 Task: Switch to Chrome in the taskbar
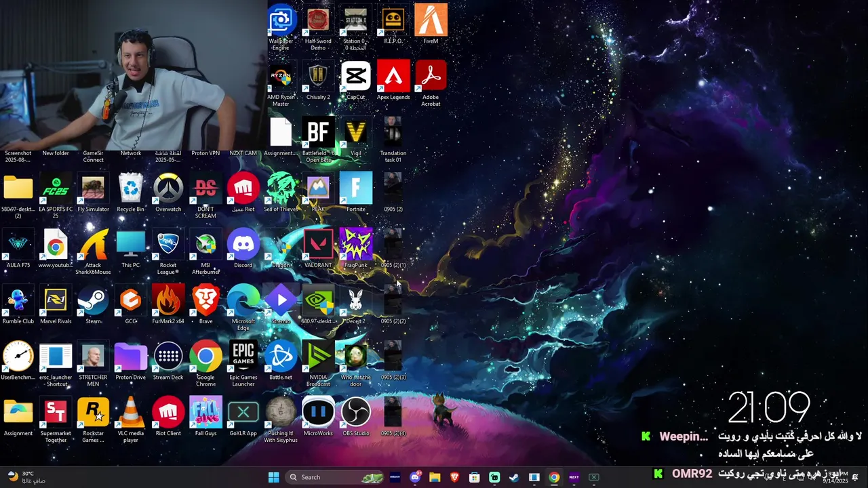coord(554,477)
